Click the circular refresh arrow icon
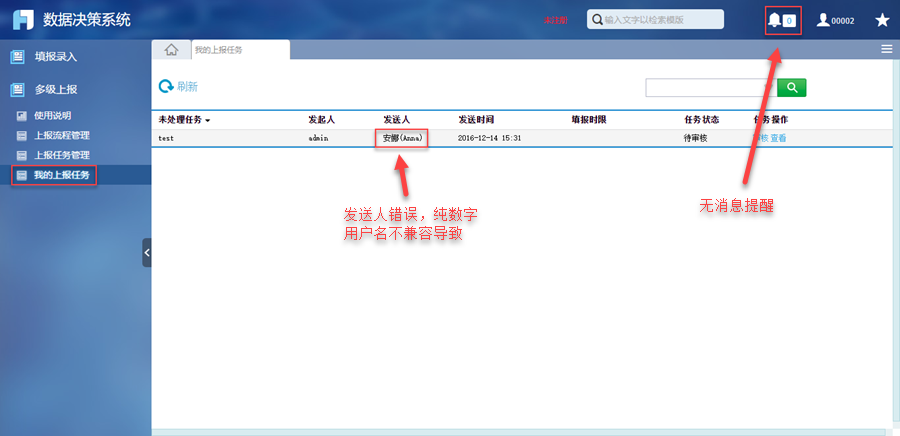900x436 pixels. tap(166, 87)
